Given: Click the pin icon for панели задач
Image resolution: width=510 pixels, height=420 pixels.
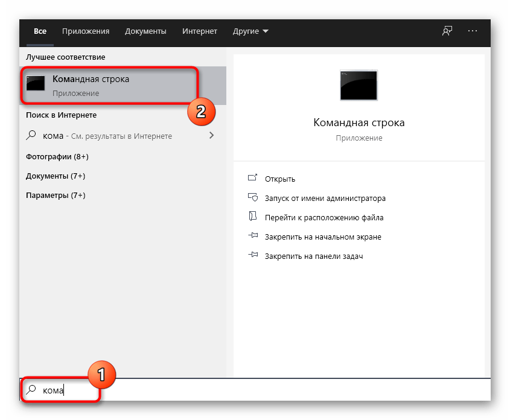Looking at the screenshot, I should [253, 255].
